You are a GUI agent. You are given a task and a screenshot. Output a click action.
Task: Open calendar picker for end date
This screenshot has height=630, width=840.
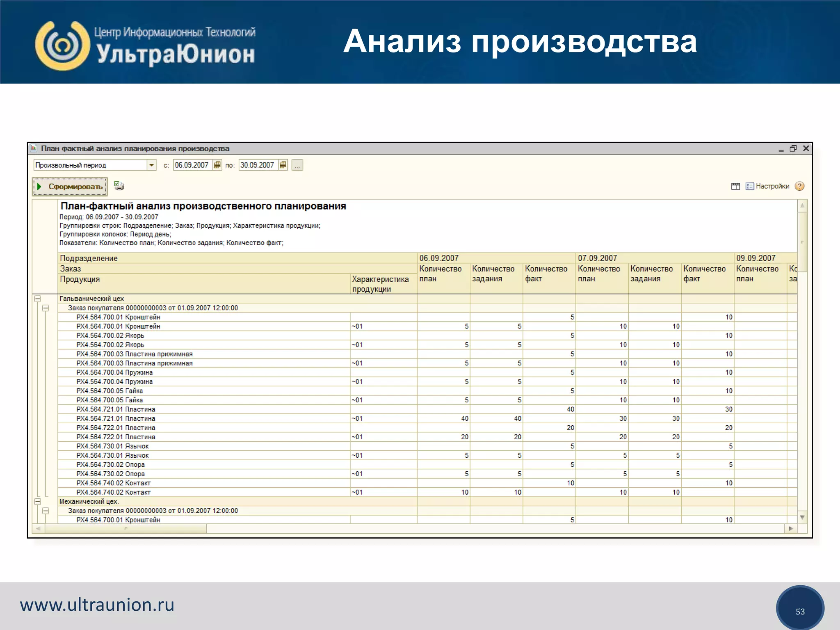tap(283, 165)
